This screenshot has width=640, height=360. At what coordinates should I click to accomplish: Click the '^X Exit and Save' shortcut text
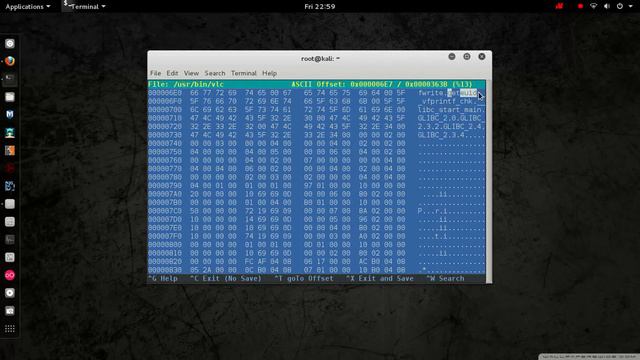tap(380, 279)
